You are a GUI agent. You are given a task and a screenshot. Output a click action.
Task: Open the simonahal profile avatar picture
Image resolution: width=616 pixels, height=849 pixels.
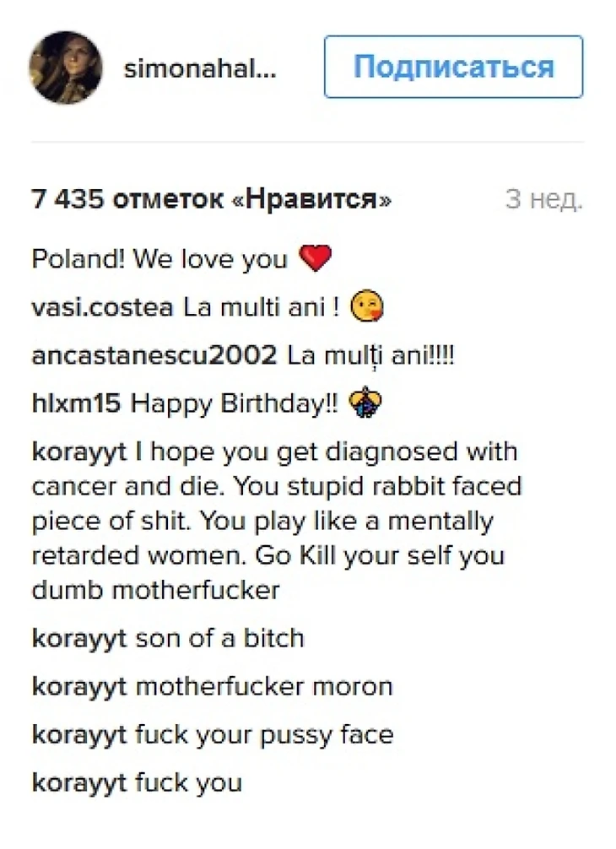66,68
